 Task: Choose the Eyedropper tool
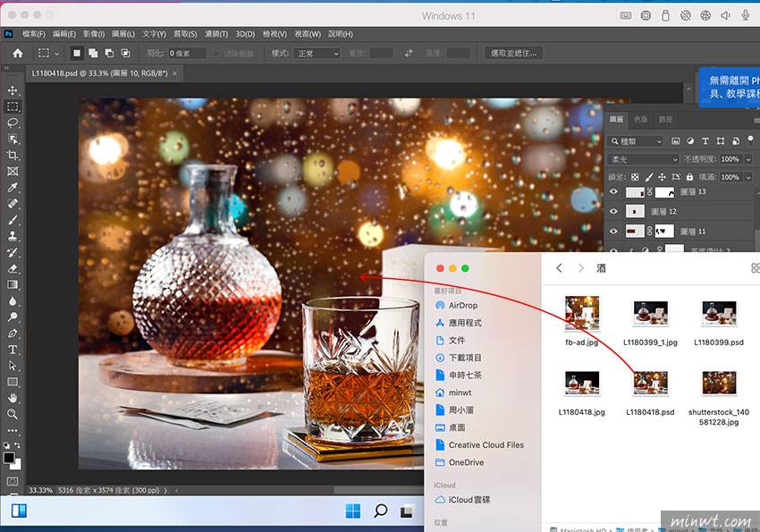click(13, 187)
